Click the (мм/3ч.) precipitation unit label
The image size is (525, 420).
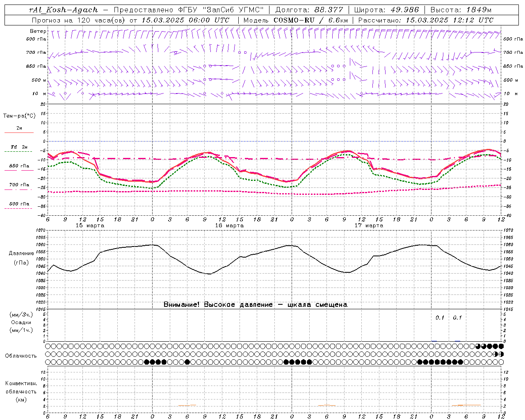coord(21,315)
